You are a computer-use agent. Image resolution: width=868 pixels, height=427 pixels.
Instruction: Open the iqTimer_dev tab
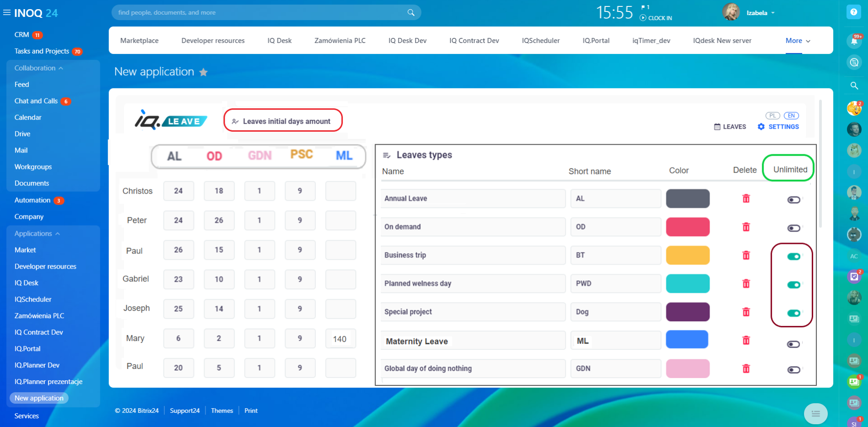[x=651, y=41]
